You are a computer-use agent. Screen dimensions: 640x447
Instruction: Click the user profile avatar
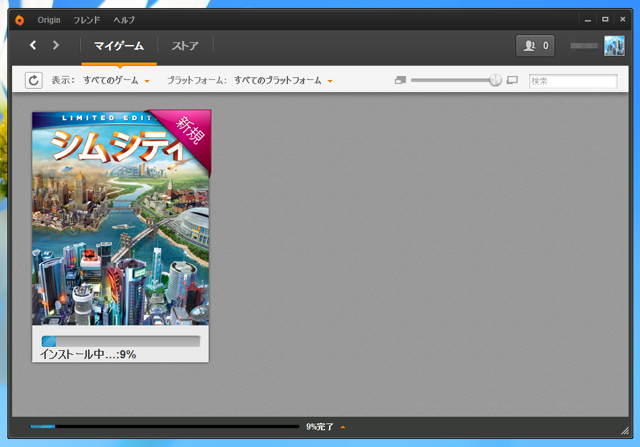614,45
